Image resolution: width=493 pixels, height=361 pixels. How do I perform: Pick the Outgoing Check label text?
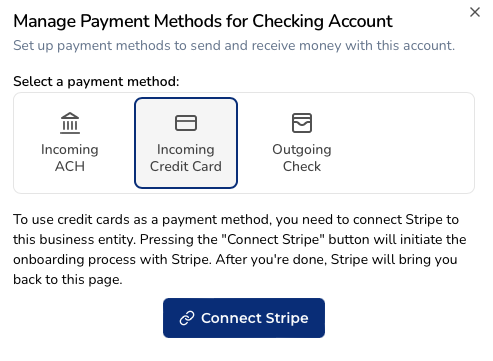[x=302, y=158]
